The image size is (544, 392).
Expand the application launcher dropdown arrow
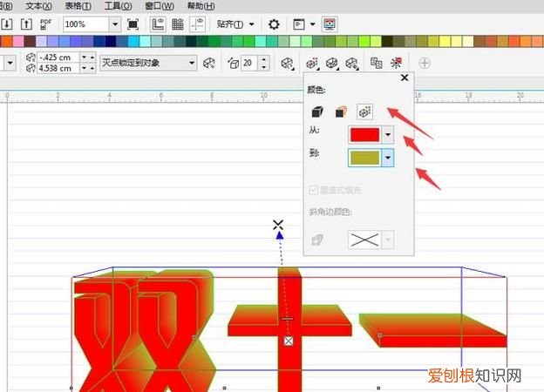[x=312, y=24]
